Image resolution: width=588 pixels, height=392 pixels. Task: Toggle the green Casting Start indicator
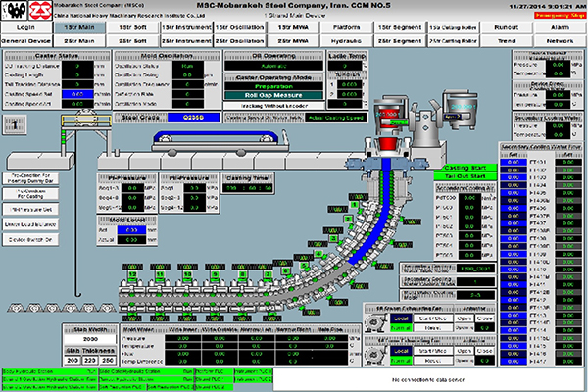[x=465, y=168]
